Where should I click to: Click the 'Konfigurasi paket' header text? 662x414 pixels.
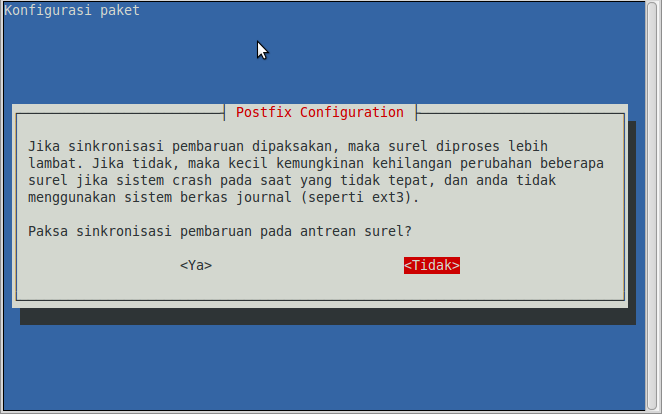coord(72,10)
